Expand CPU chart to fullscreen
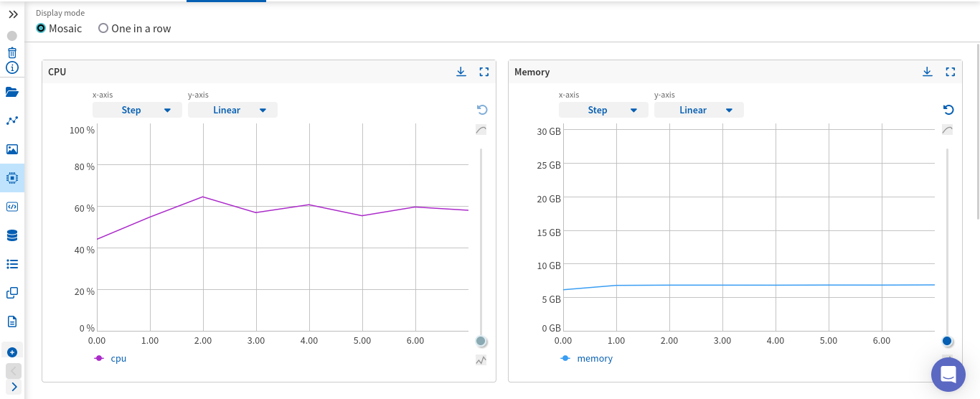Viewport: 980px width, 399px height. click(x=484, y=72)
